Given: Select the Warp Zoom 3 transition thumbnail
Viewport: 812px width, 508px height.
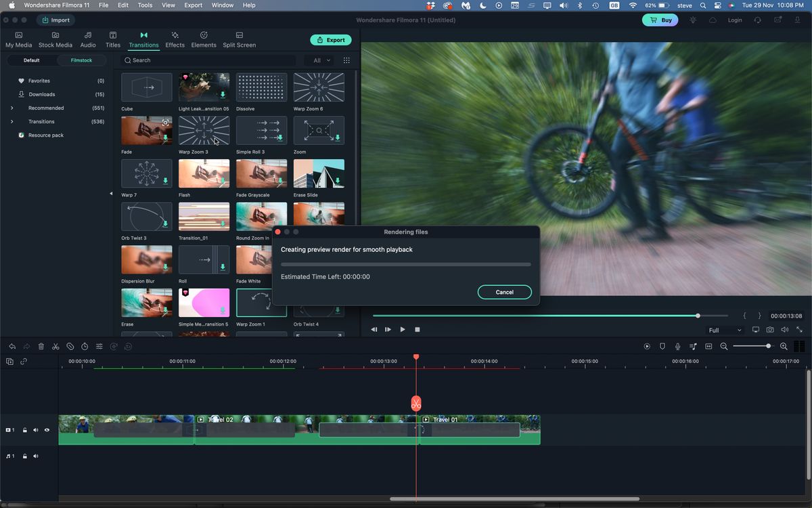Looking at the screenshot, I should [204, 130].
